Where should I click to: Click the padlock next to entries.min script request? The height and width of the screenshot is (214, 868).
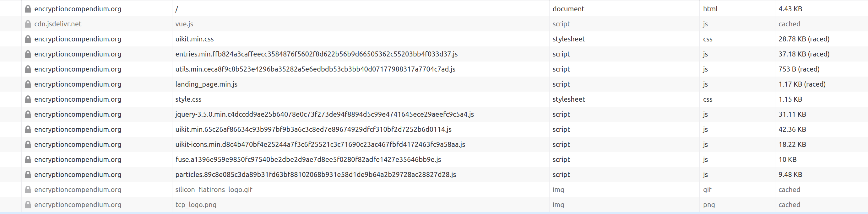click(28, 54)
